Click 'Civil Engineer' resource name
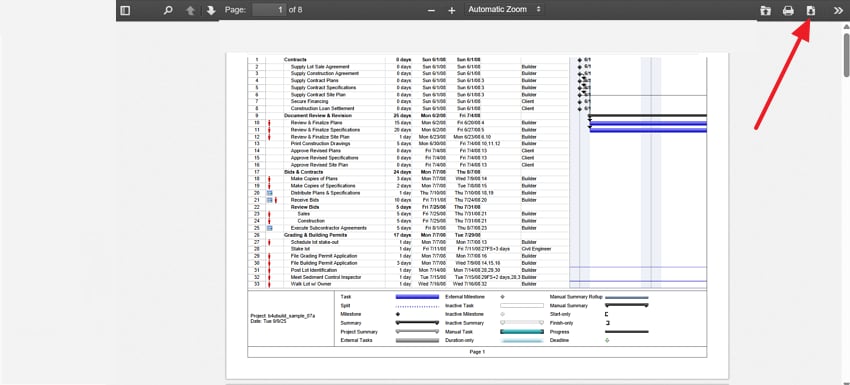850x385 pixels. pyautogui.click(x=536, y=249)
